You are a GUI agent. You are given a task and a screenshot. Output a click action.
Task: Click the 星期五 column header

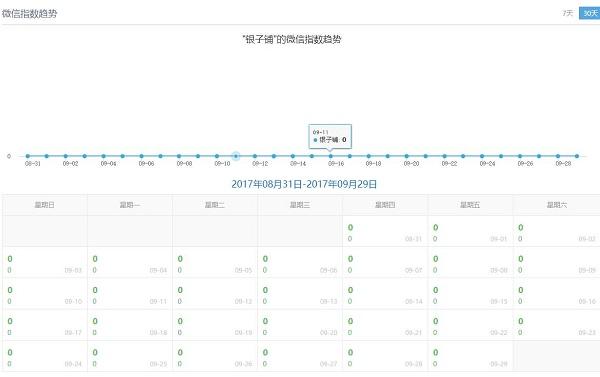(470, 205)
